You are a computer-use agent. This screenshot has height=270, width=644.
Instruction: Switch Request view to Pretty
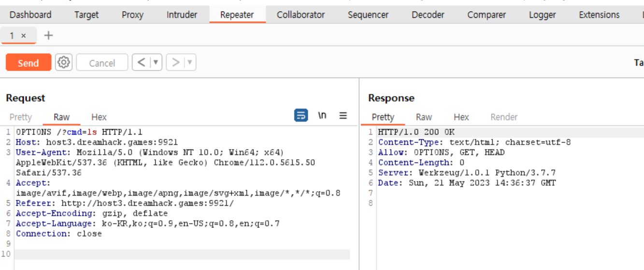click(20, 117)
